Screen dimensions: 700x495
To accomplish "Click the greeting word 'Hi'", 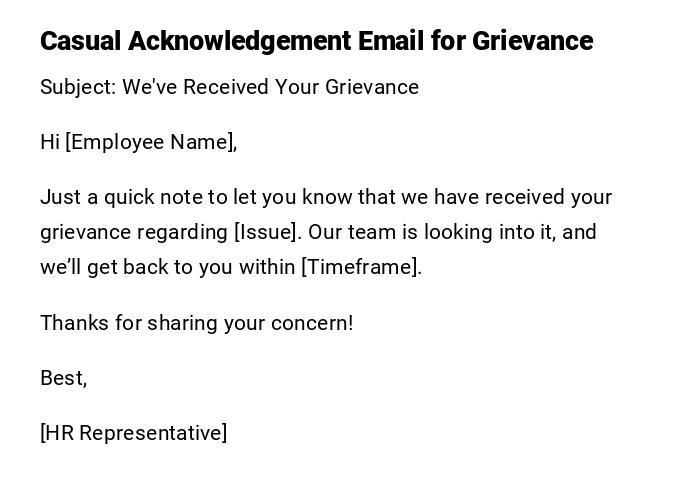I will pyautogui.click(x=50, y=142).
